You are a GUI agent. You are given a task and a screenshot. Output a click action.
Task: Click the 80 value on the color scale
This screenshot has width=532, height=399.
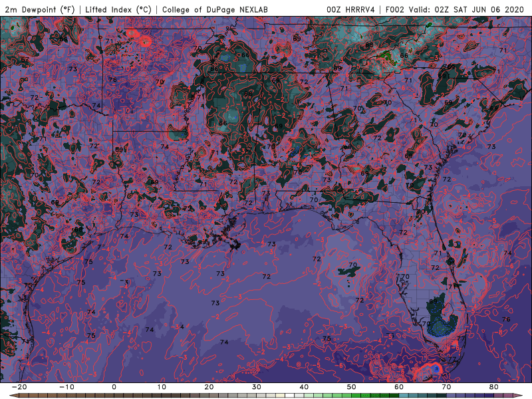pyautogui.click(x=494, y=387)
